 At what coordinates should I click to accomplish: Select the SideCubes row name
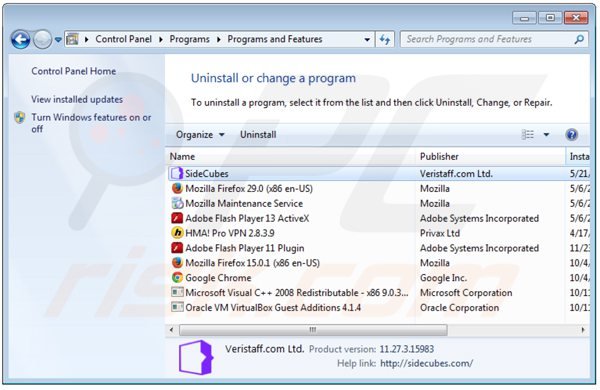(207, 174)
